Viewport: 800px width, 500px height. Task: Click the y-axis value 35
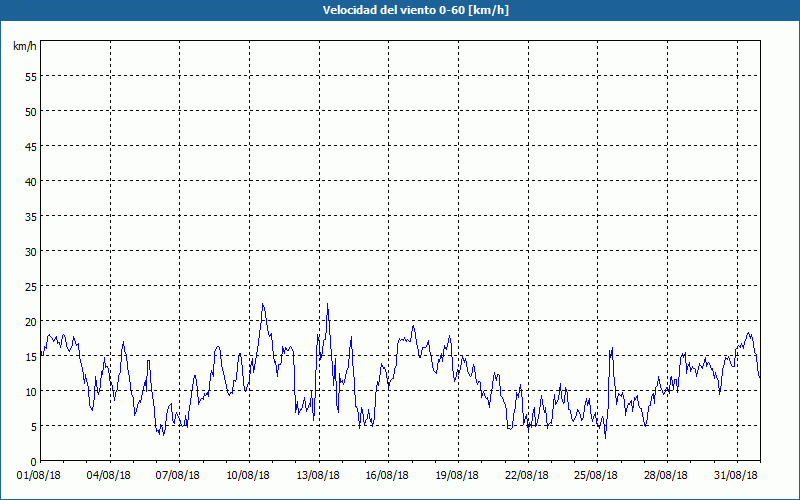point(31,217)
